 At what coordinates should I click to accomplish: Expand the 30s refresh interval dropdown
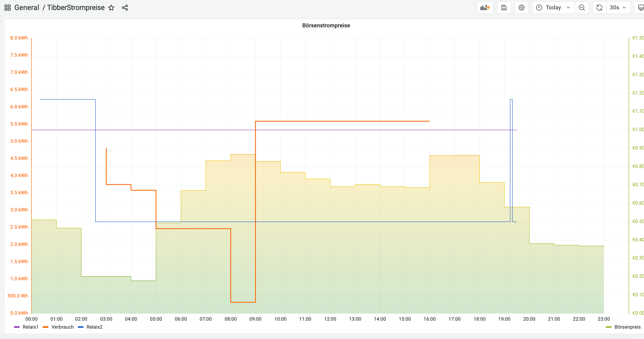[x=618, y=8]
